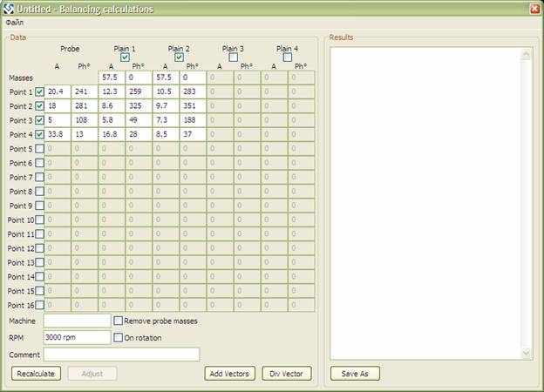Uncheck the Plain 1 checkbox
Viewport: 544px width, 392px height.
[125, 57]
